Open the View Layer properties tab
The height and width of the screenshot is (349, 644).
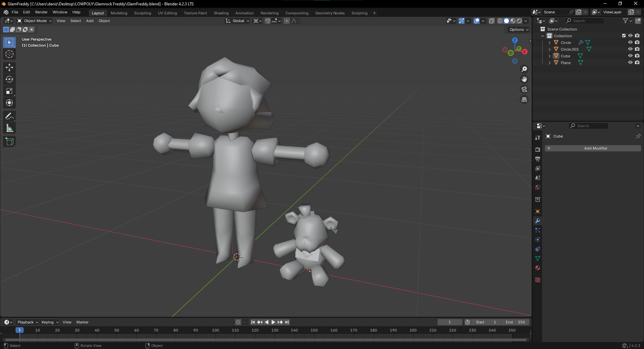click(538, 168)
